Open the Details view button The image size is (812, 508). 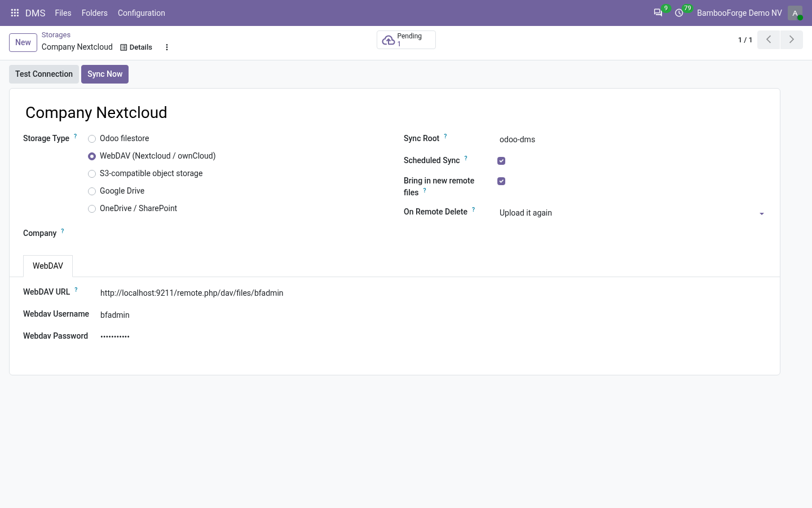pos(136,47)
